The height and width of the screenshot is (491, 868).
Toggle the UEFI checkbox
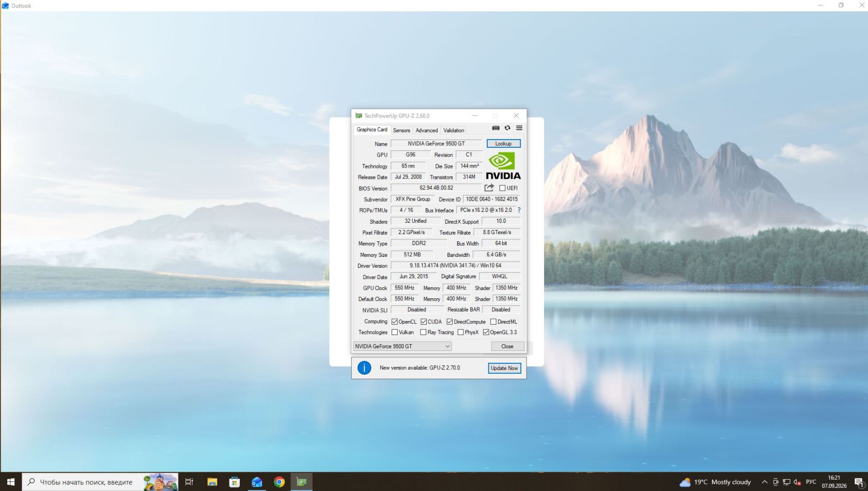coord(502,188)
